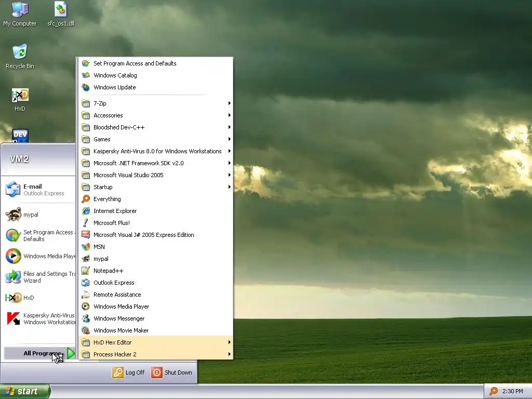This screenshot has height=399, width=532.
Task: Click Bloodshed Dev-C++ folder label
Action: pyautogui.click(x=119, y=127)
